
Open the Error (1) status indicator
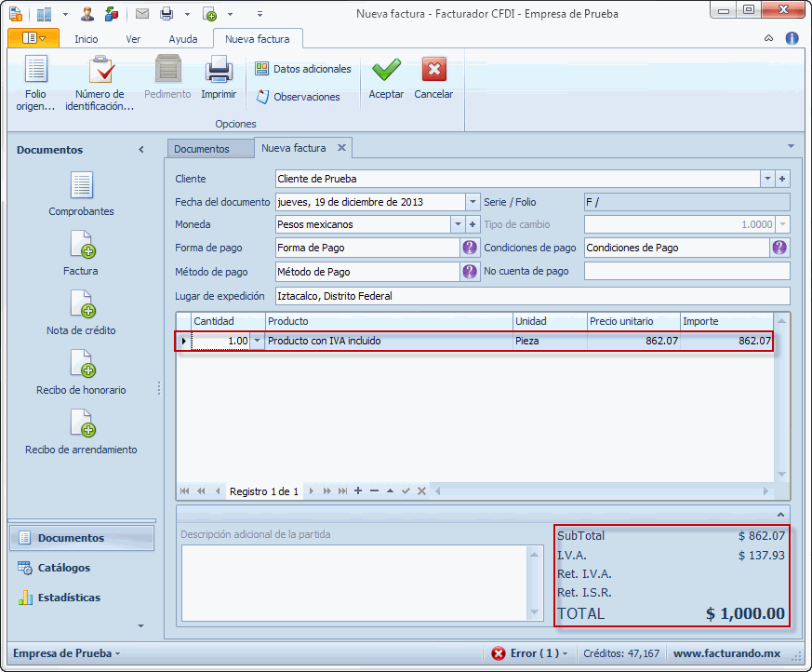[x=529, y=653]
